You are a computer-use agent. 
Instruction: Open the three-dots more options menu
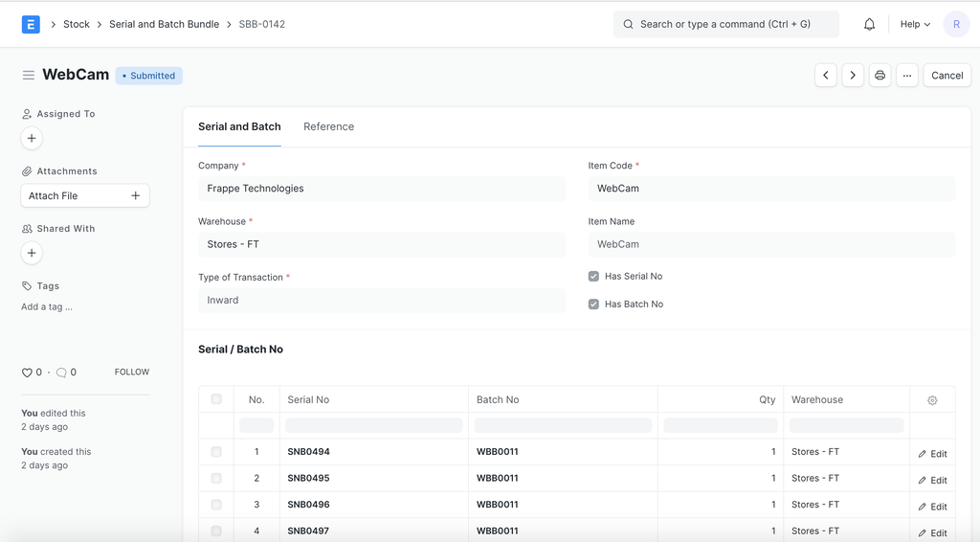tap(907, 75)
